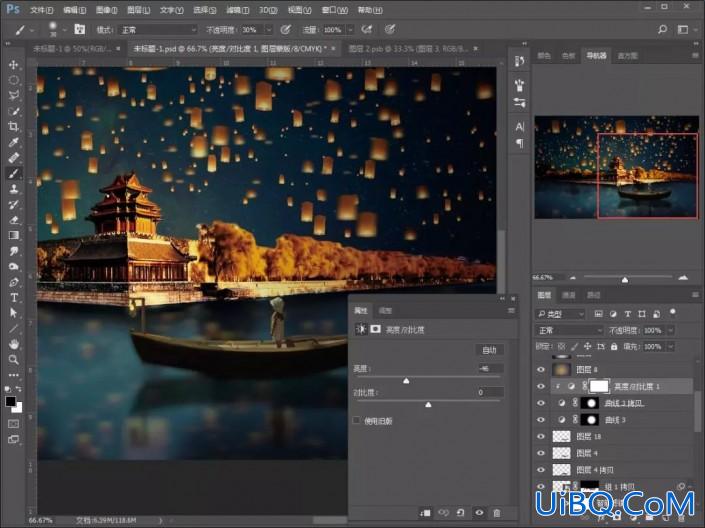Screen dimensions: 705x528
Task: Select the Polygonal Lasso tool
Action: coord(13,95)
